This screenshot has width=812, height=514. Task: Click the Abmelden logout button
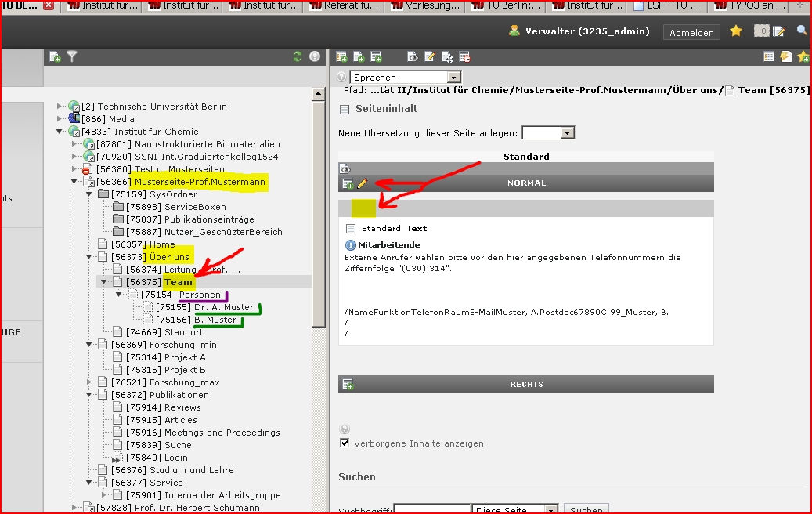(x=691, y=32)
